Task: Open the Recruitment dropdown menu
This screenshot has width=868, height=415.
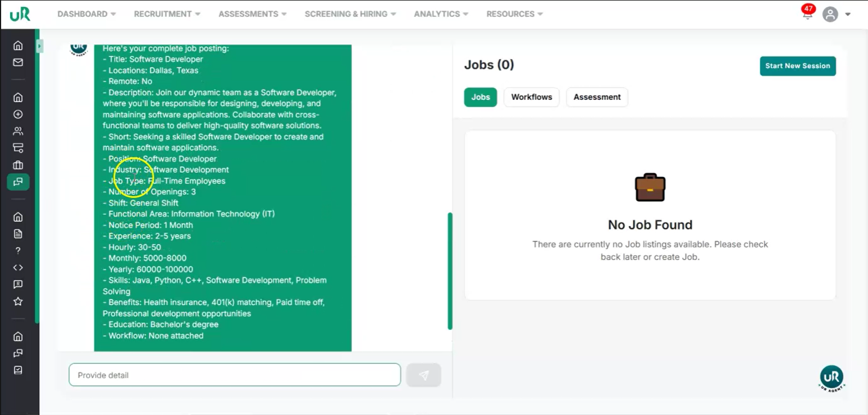Action: coord(167,14)
